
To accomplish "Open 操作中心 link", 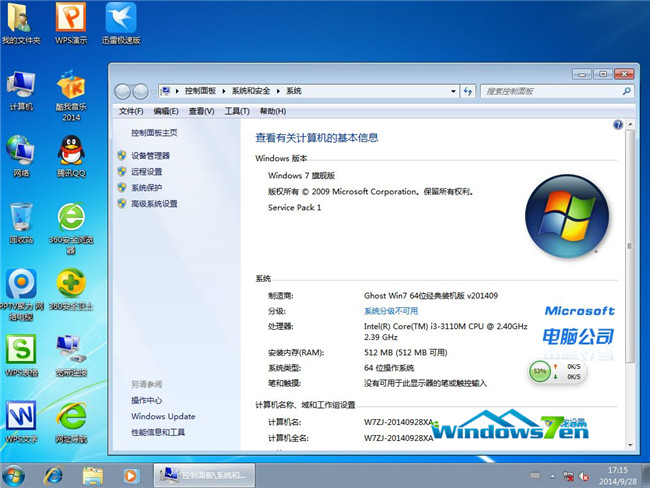I will pos(146,400).
